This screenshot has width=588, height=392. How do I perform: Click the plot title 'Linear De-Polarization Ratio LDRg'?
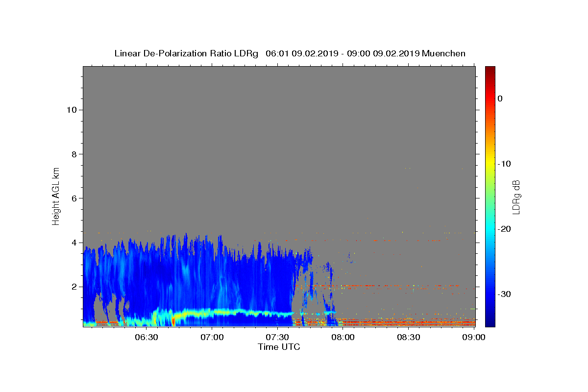coord(186,53)
